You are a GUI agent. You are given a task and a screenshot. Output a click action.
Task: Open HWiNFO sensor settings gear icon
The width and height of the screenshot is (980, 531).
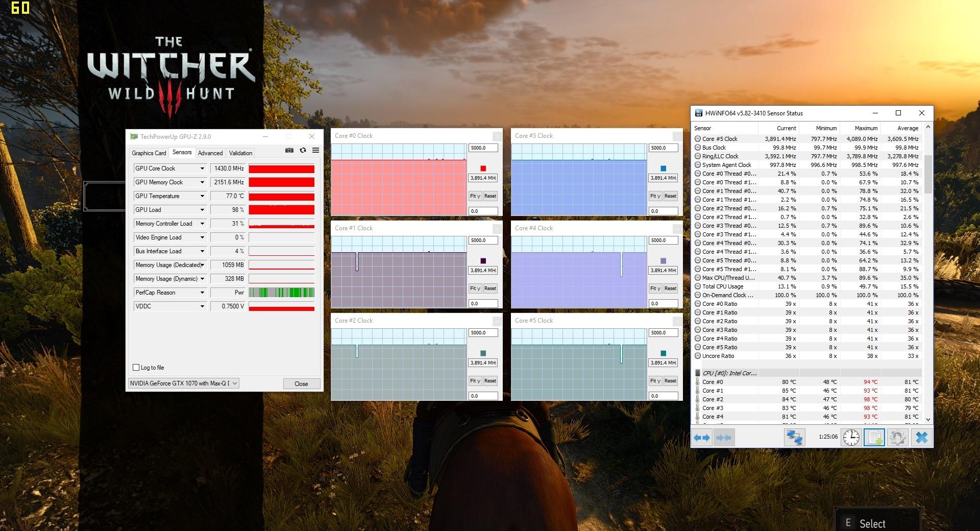click(897, 438)
